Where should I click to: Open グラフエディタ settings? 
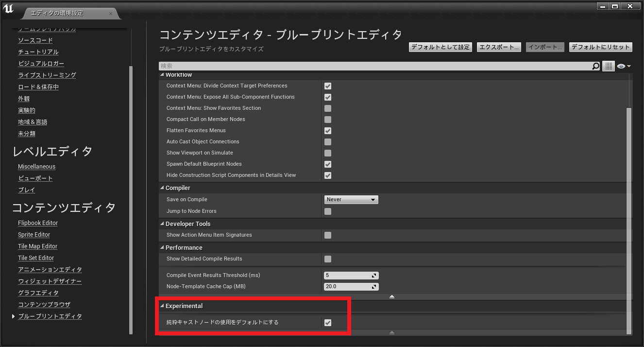(38, 293)
